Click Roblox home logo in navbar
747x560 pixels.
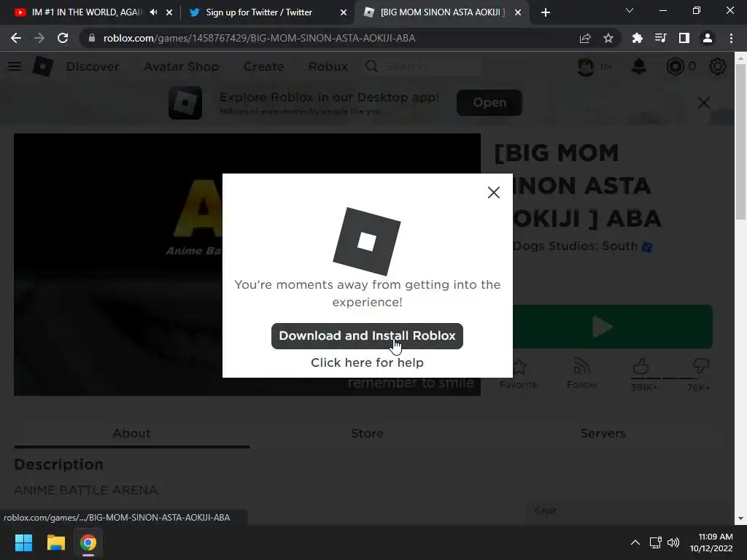coord(43,66)
